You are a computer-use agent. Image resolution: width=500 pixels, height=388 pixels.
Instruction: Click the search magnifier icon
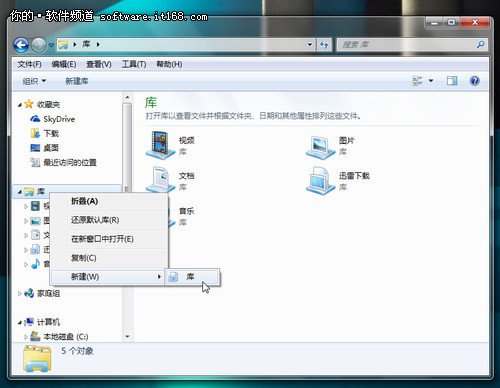tap(480, 44)
